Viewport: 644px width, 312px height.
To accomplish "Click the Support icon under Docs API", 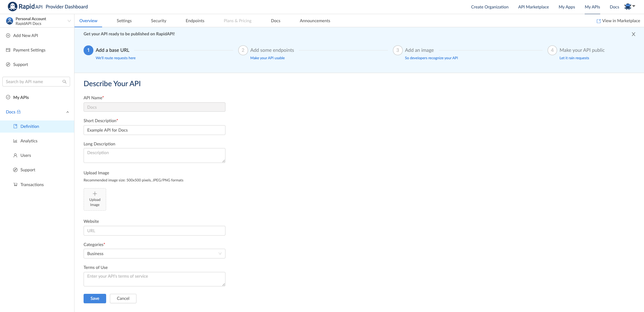I will 15,170.
